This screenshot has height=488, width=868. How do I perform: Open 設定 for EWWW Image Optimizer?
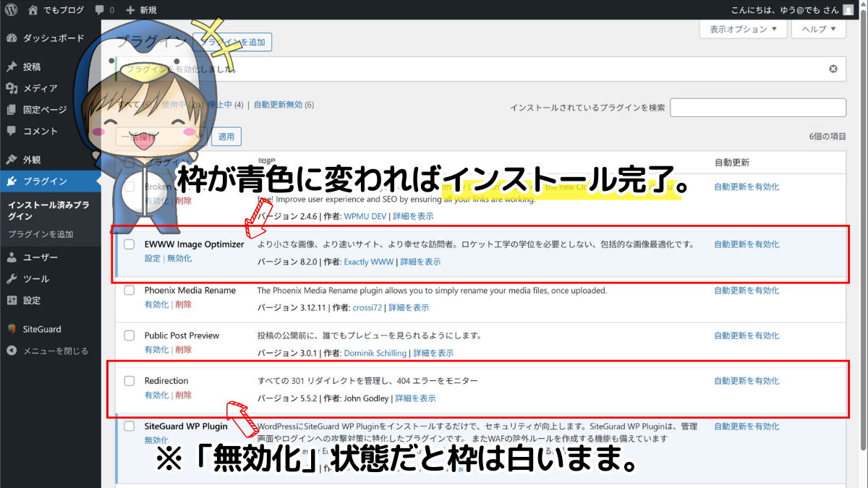pos(153,258)
